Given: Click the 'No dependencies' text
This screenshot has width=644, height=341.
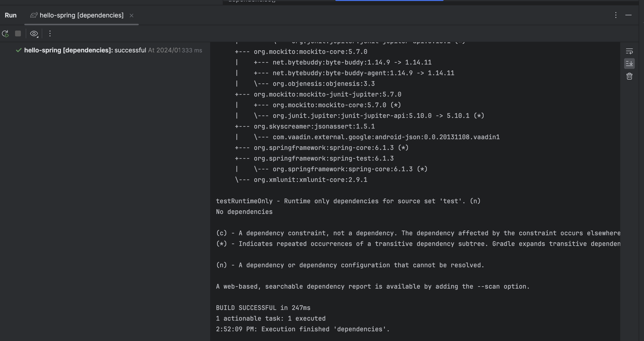Looking at the screenshot, I should 244,212.
